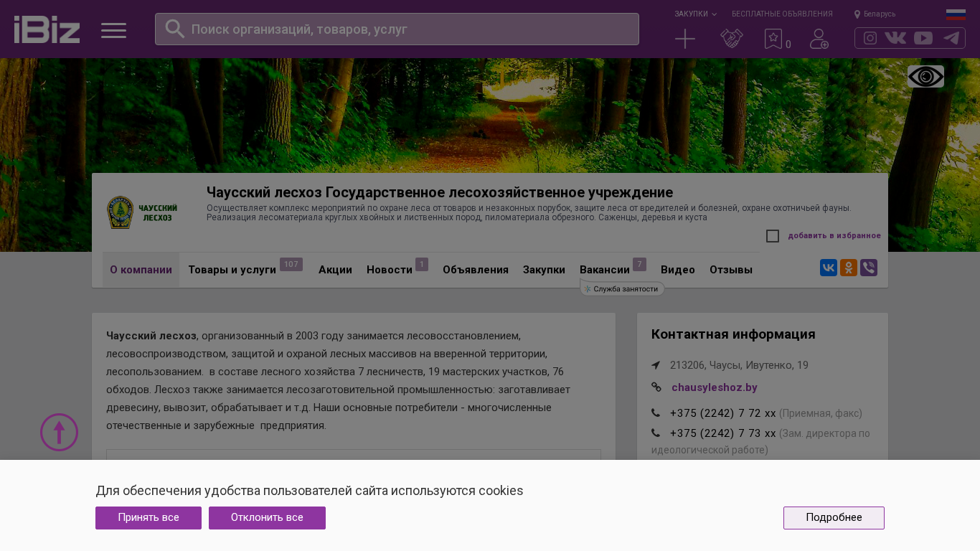This screenshot has width=980, height=551.
Task: Click phone icon beside 7 73 xx number
Action: (656, 433)
